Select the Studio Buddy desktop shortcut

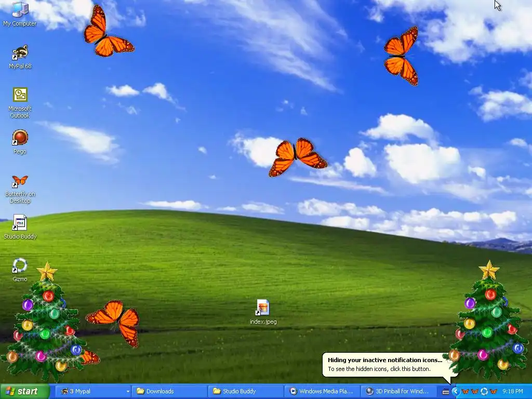(20, 227)
